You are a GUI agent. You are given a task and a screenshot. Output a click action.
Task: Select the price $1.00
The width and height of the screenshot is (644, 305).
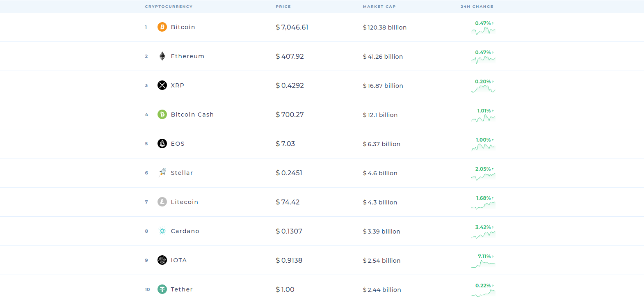[x=285, y=289]
